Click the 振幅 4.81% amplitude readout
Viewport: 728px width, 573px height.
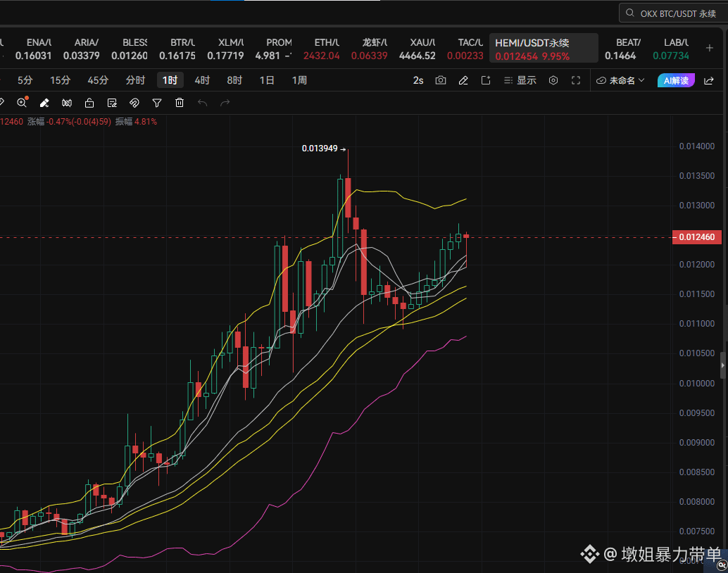(136, 122)
